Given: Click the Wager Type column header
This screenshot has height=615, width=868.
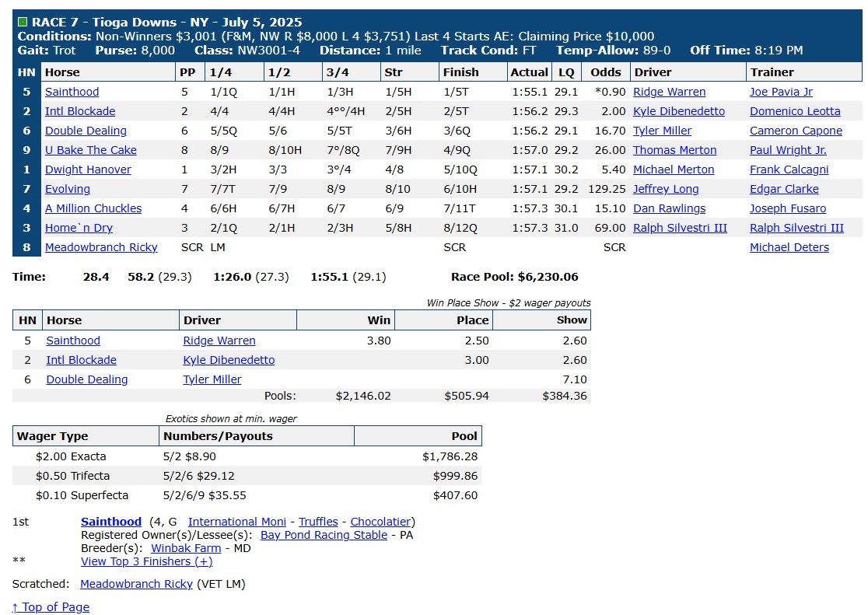Looking at the screenshot, I should (86, 435).
